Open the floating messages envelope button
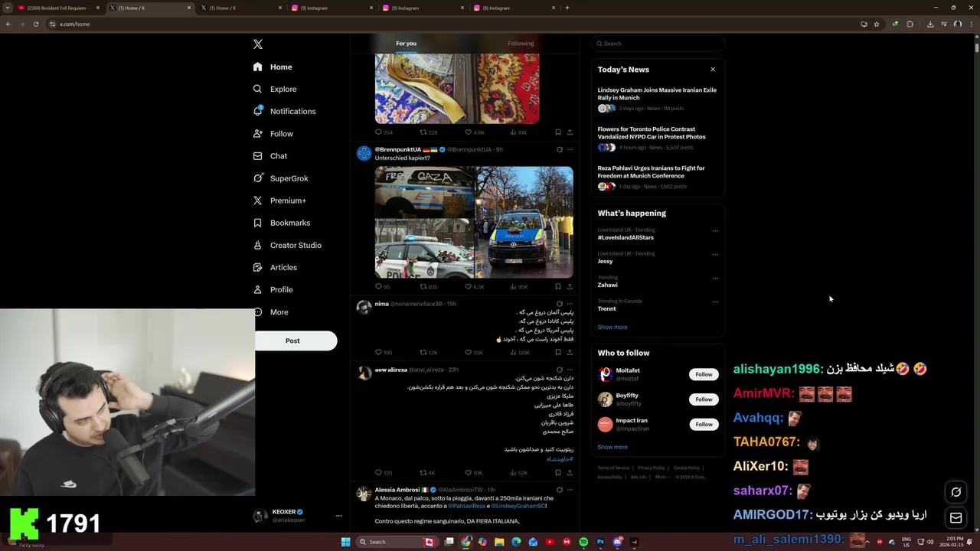 pos(955,518)
